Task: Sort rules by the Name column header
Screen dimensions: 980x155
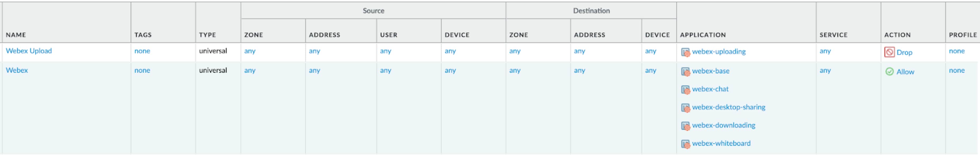Action: coord(16,35)
